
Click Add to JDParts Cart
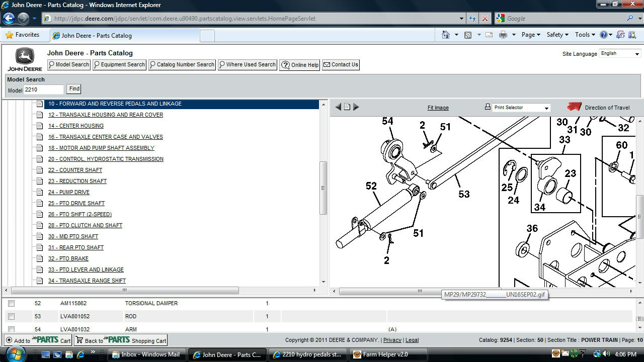click(39, 340)
